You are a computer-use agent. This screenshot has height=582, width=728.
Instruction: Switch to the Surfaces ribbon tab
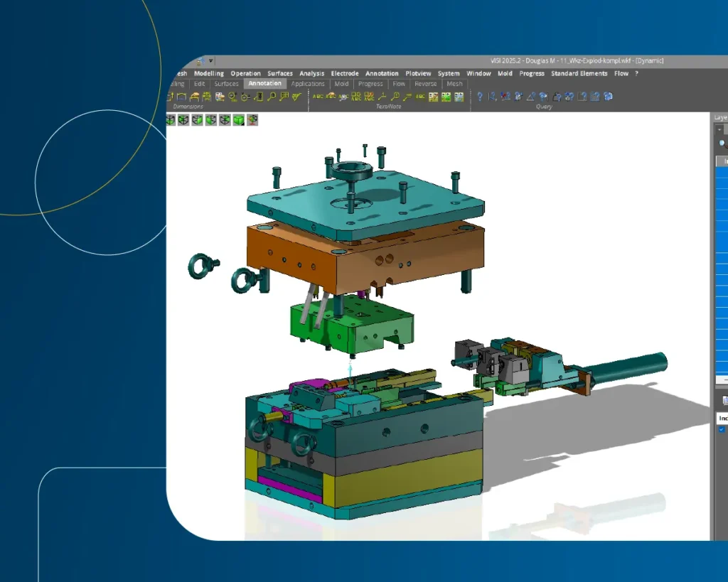pos(227,84)
